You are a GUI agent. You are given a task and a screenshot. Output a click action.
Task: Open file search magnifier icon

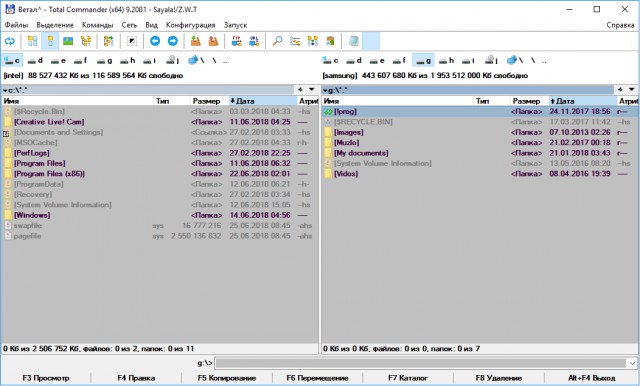(277, 41)
